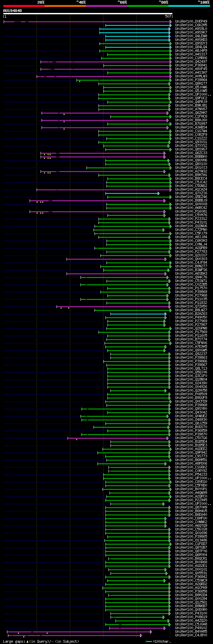Viewport: 213px width, 644px height.
Task: Click the purple alignment bar for UniRef100_A1CAZ4
Action: (104, 190)
